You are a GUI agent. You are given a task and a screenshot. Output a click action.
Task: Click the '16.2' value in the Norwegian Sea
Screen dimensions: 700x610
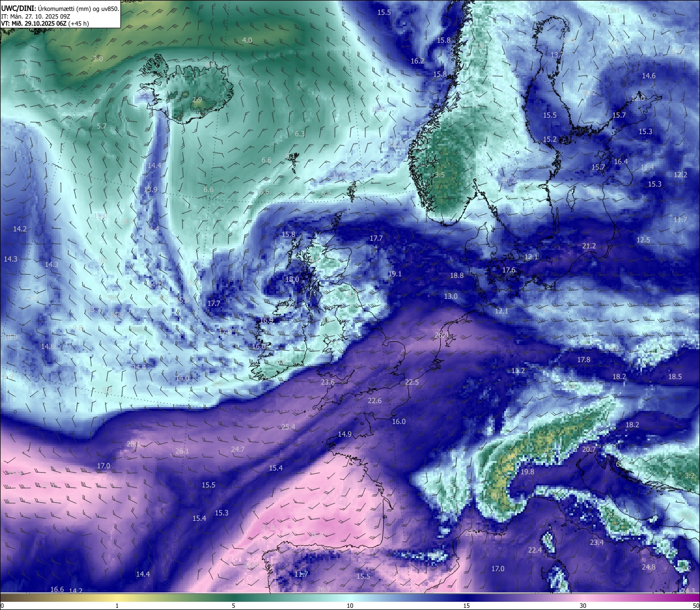(417, 61)
